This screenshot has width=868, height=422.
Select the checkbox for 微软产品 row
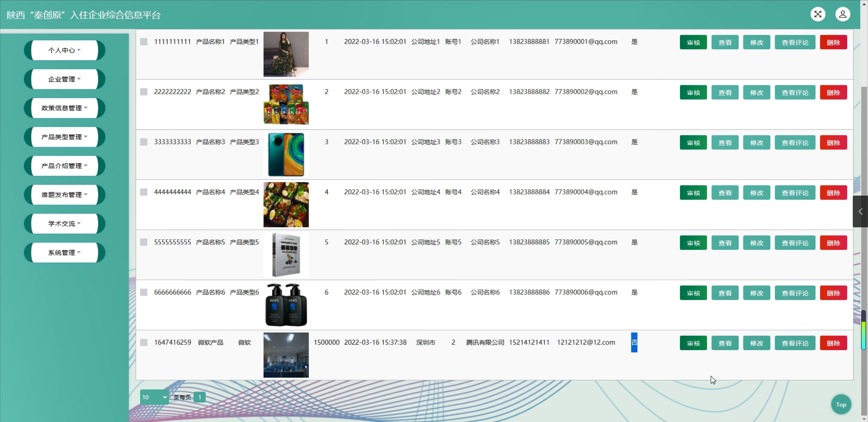[x=144, y=342]
